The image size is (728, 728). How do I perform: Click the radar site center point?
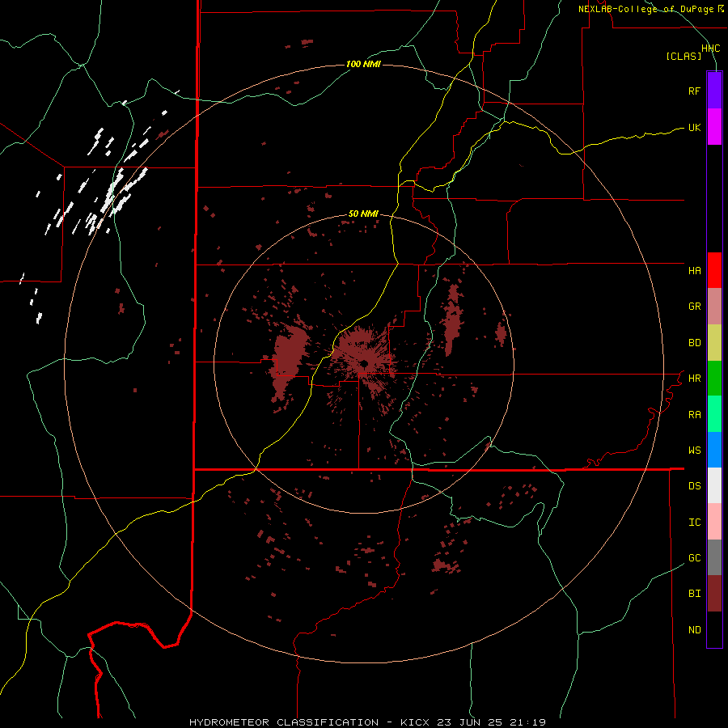point(364,363)
